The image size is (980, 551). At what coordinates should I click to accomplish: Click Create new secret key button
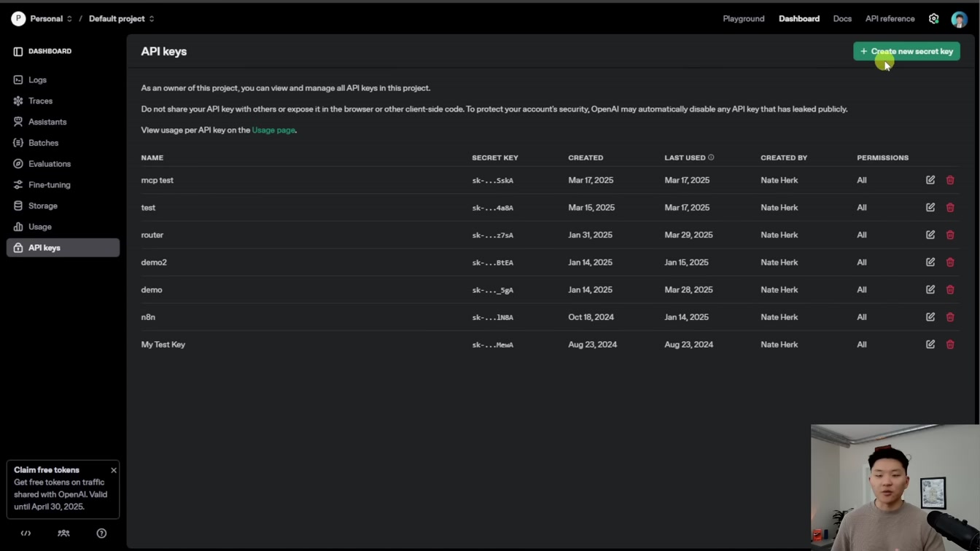(x=906, y=51)
